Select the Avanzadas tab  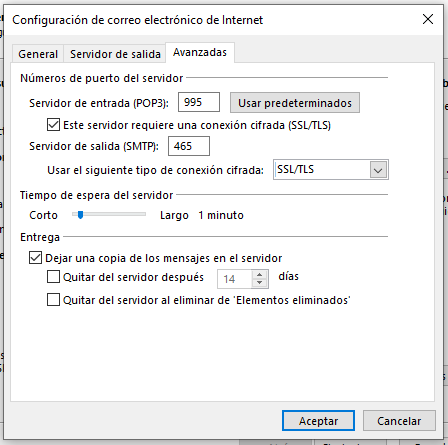coord(200,52)
